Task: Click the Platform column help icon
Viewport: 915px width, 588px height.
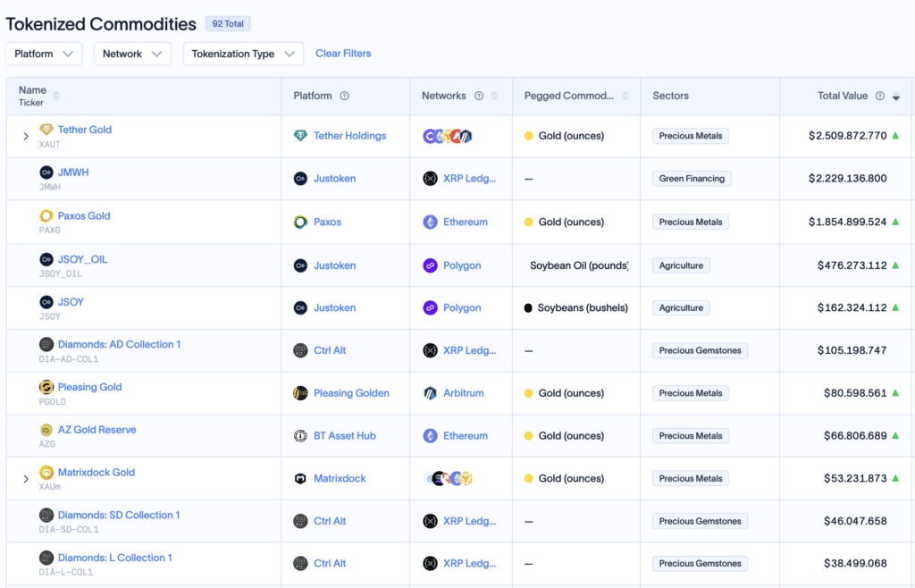Action: (344, 96)
